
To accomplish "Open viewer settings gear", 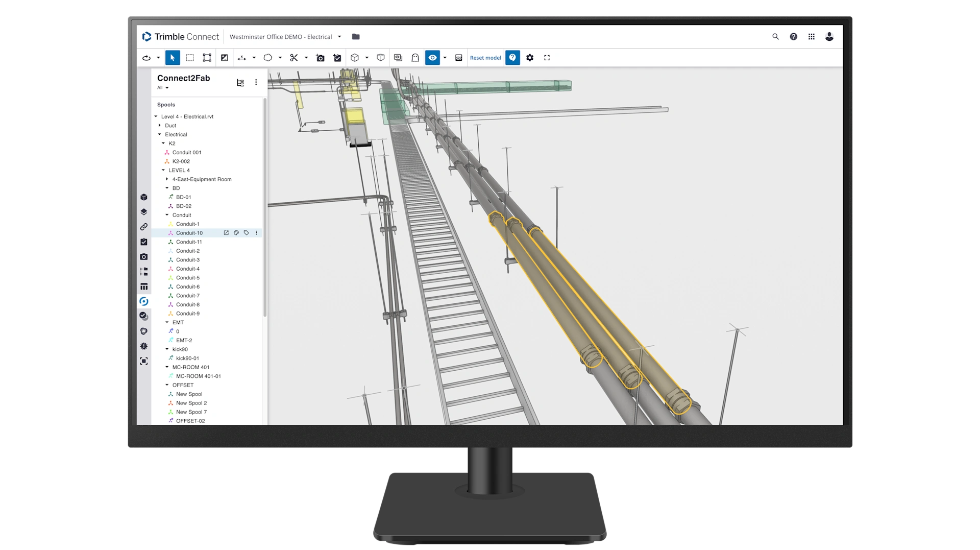I will 530,58.
